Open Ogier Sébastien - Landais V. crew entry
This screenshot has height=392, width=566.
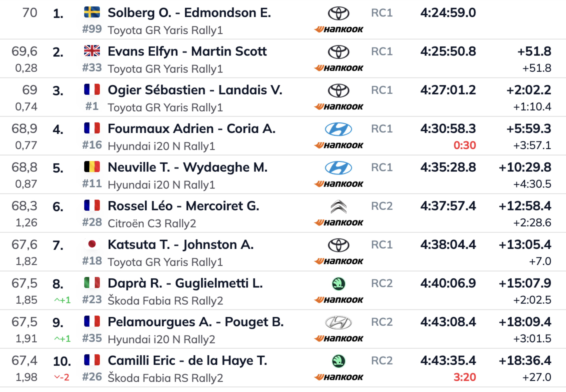pyautogui.click(x=195, y=90)
